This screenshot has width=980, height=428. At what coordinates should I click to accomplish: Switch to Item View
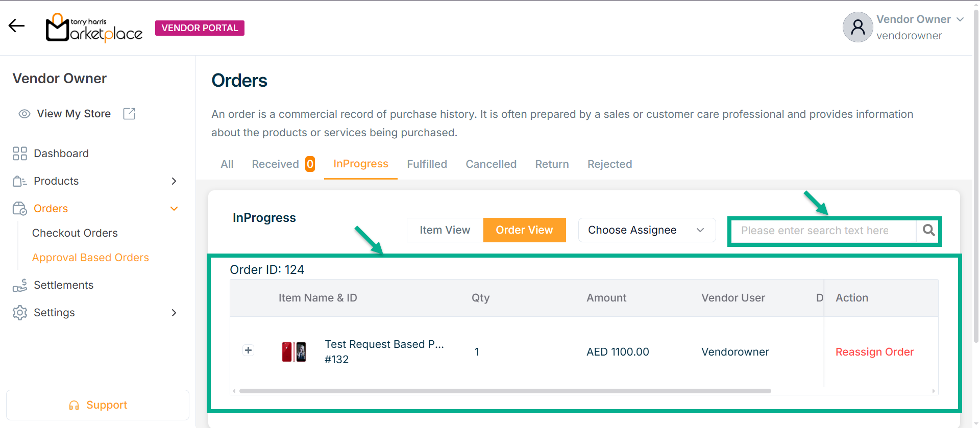click(x=445, y=230)
